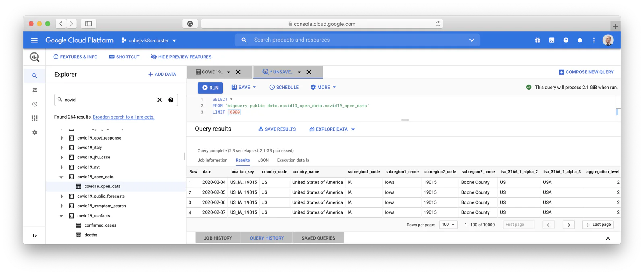Switch to the Job information tab
The width and height of the screenshot is (644, 275).
pyautogui.click(x=213, y=160)
